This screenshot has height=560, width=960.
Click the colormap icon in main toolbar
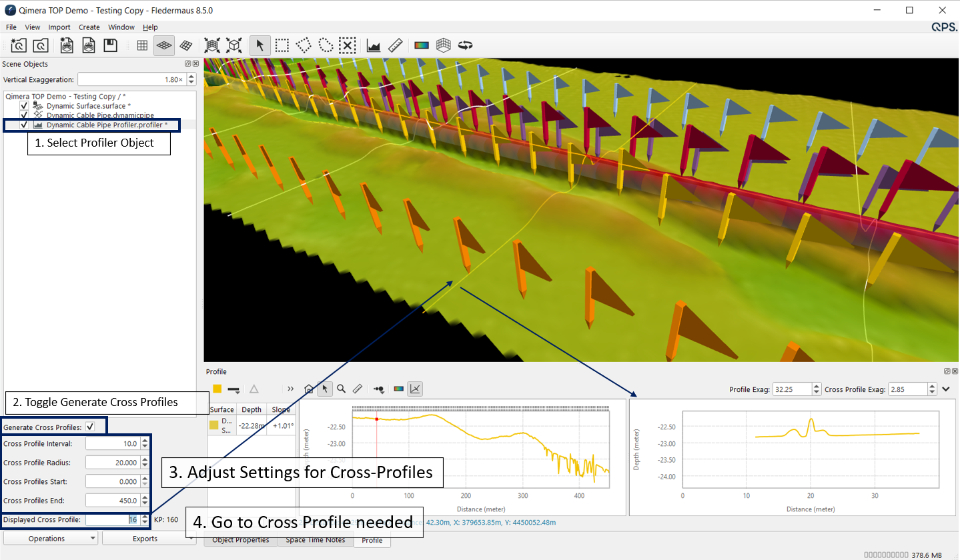pyautogui.click(x=422, y=45)
